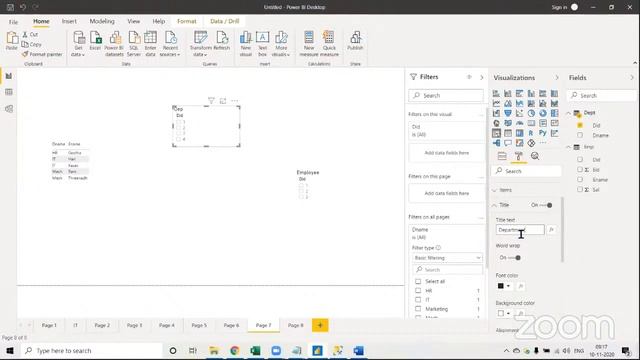Toggle the Word wrap switch
This screenshot has width=640, height=360.
[514, 258]
